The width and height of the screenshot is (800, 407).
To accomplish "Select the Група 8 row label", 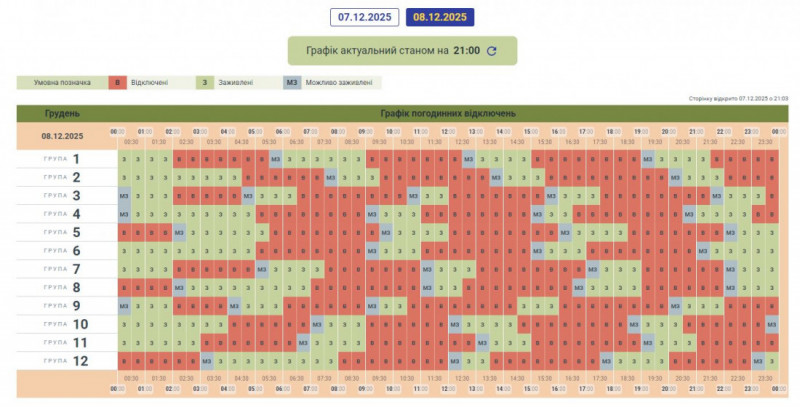I will (62, 288).
